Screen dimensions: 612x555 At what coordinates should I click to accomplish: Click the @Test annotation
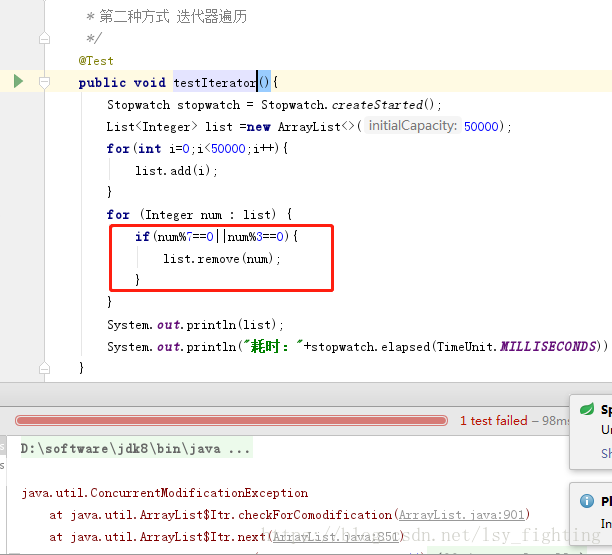[x=96, y=61]
